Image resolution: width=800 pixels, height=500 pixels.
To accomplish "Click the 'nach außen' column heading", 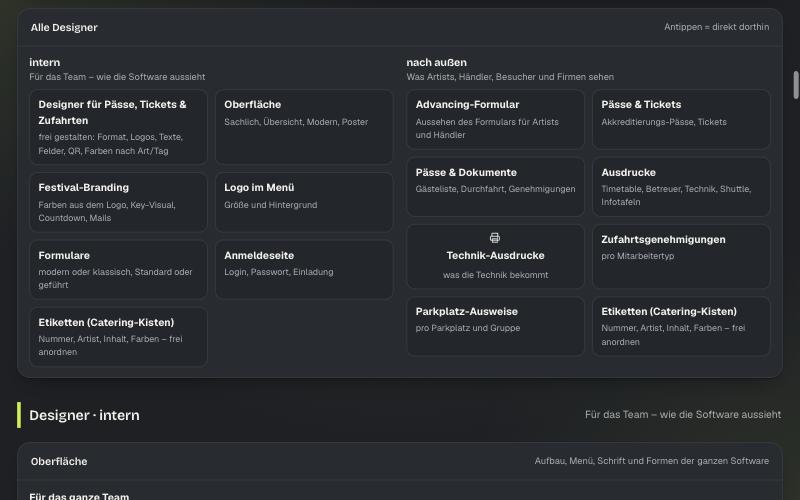I will click(x=436, y=62).
